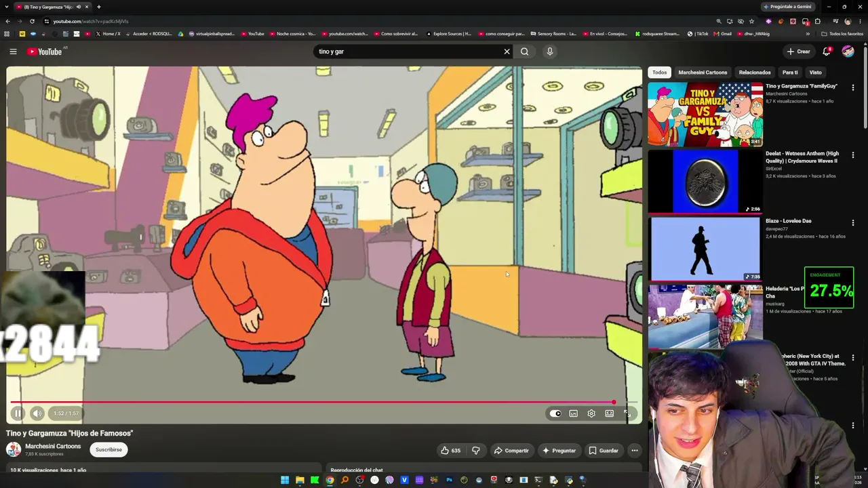Open options for Tino y Gargamuza "FamilyGuy"
The width and height of the screenshot is (868, 488).
(853, 87)
